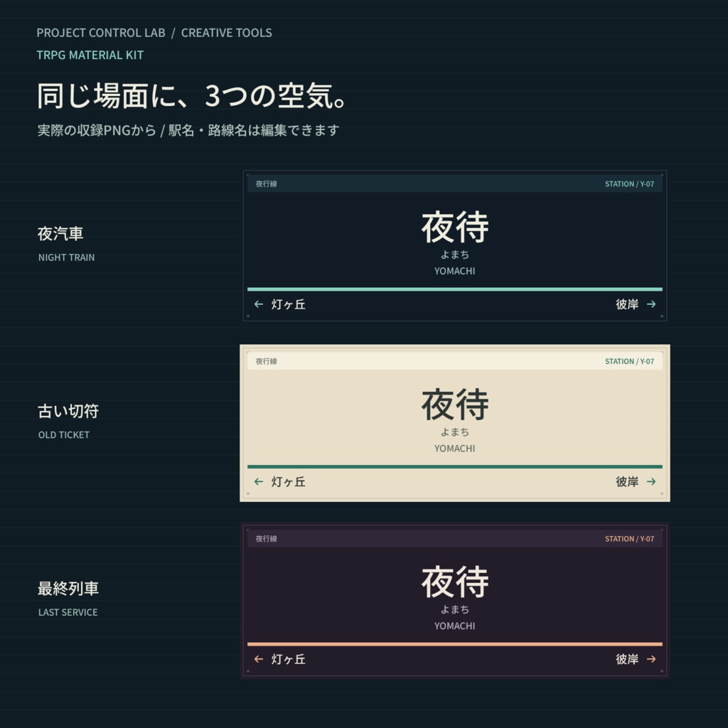This screenshot has height=728, width=728.
Task: Click right arrow in old ticket sign
Action: click(651, 481)
